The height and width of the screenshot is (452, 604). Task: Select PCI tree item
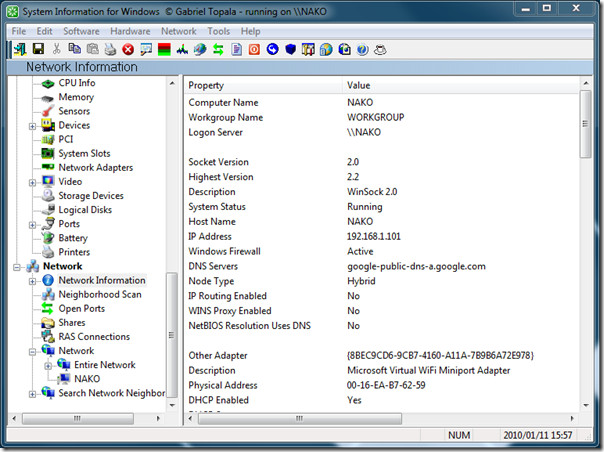click(65, 139)
